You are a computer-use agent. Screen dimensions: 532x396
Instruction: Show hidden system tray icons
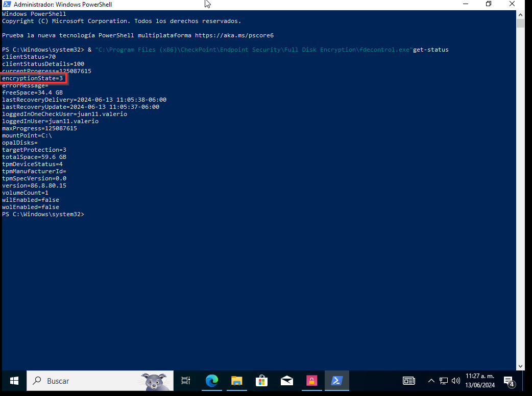pos(431,381)
